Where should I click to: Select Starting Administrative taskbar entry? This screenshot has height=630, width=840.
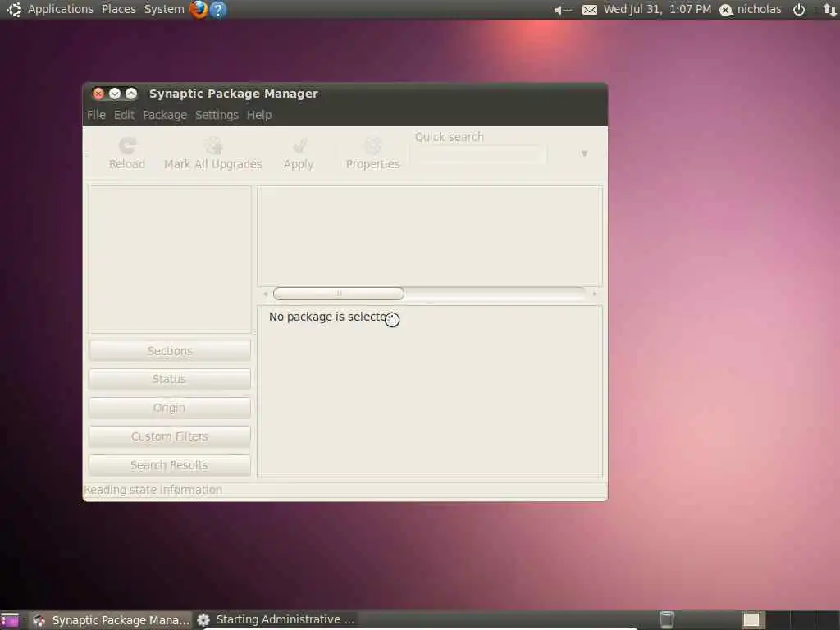pyautogui.click(x=276, y=620)
